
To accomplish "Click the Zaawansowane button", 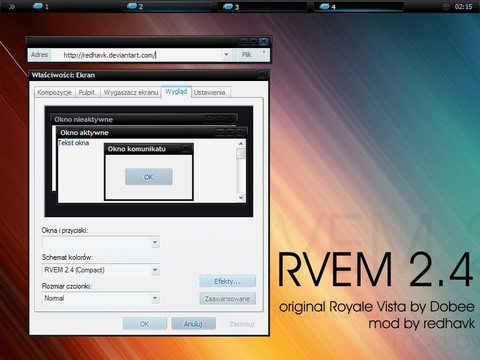I will coord(228,299).
